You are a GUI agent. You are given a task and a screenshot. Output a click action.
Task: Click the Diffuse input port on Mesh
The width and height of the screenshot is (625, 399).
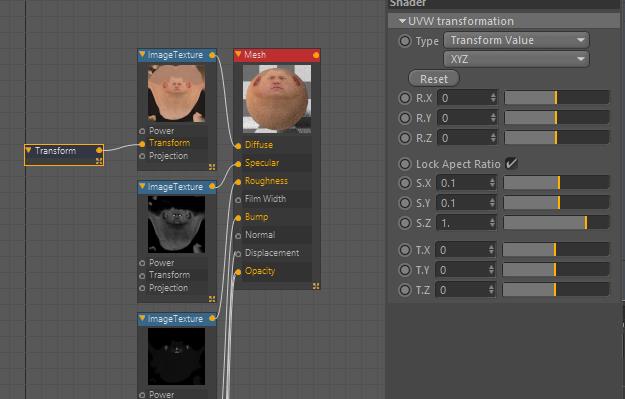(x=238, y=146)
